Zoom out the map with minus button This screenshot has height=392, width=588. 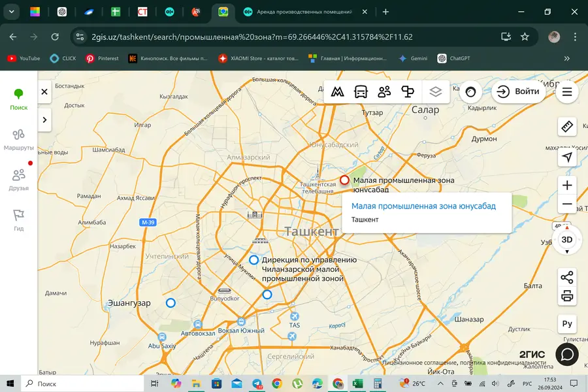(x=567, y=204)
